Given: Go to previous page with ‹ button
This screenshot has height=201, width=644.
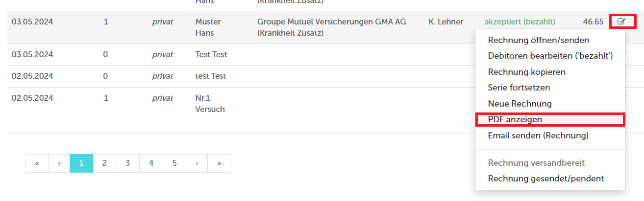Looking at the screenshot, I should [59, 163].
